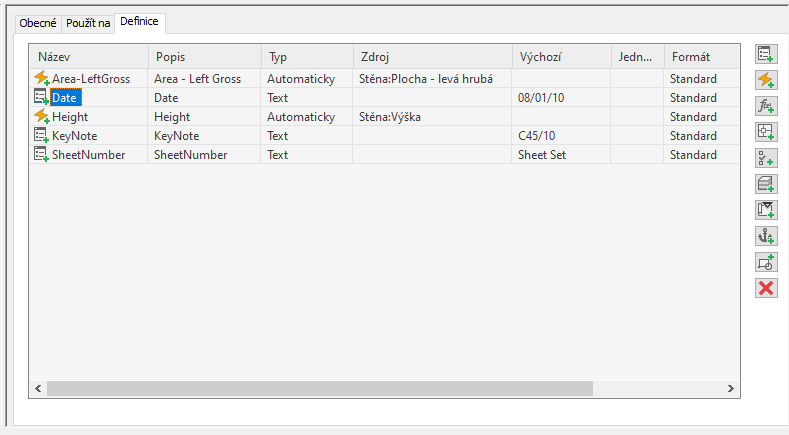
Task: Click Add Graphic Property Definition icon
Action: 766,262
